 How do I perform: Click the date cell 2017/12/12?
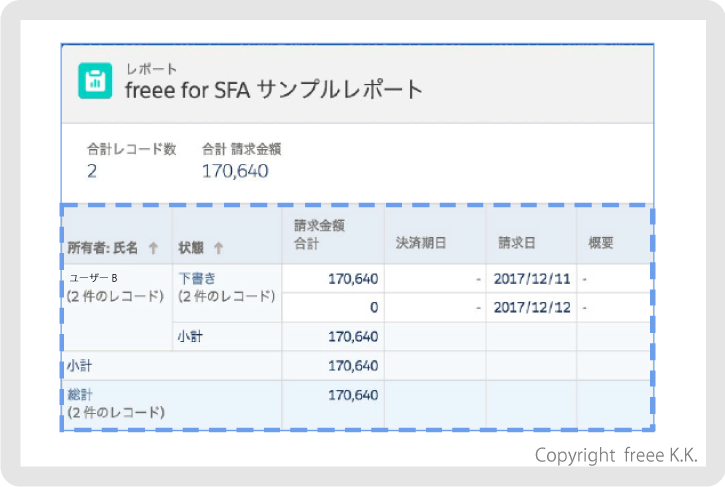(532, 308)
